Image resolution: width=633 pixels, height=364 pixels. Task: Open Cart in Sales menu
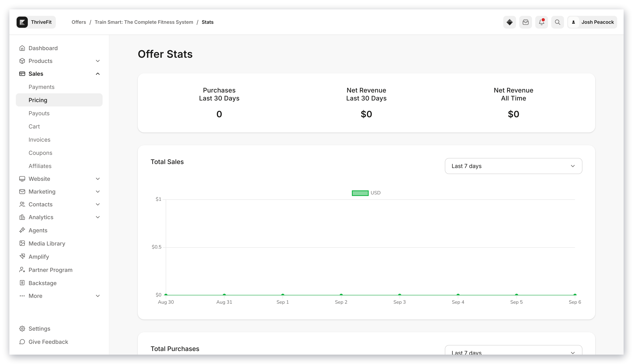34,126
